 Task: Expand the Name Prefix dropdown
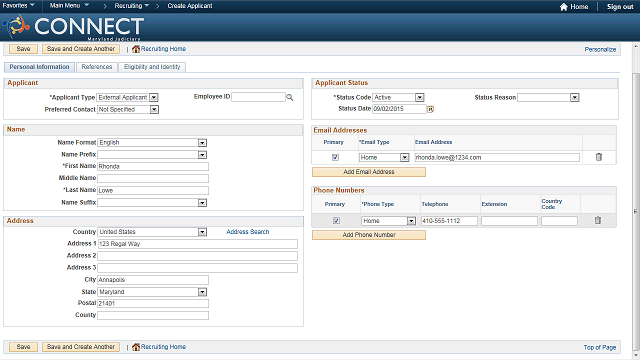click(x=202, y=155)
